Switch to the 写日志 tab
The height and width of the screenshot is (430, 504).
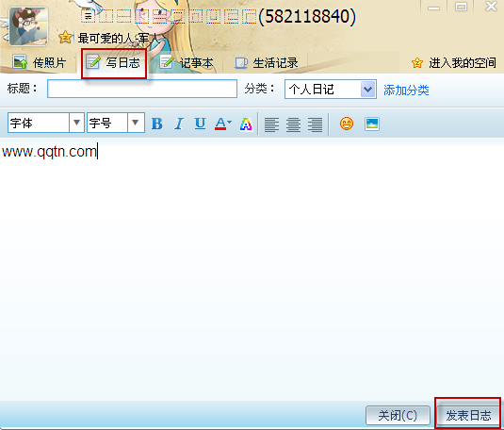114,62
